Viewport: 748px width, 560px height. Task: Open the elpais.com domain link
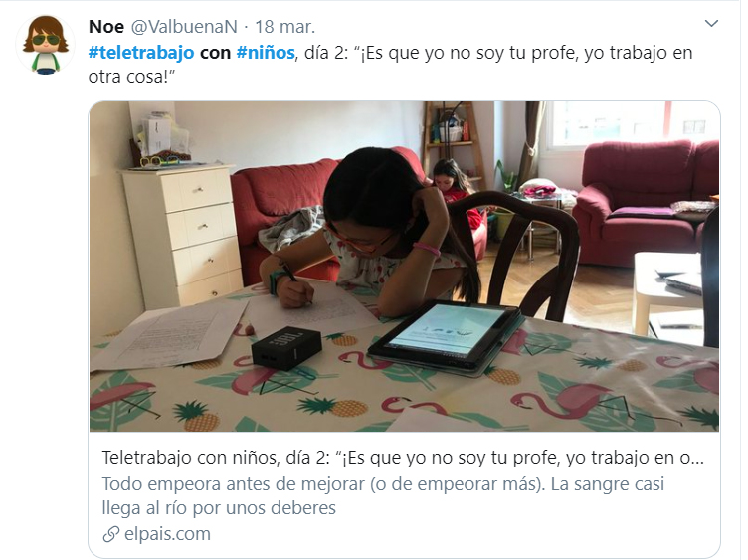pyautogui.click(x=167, y=534)
